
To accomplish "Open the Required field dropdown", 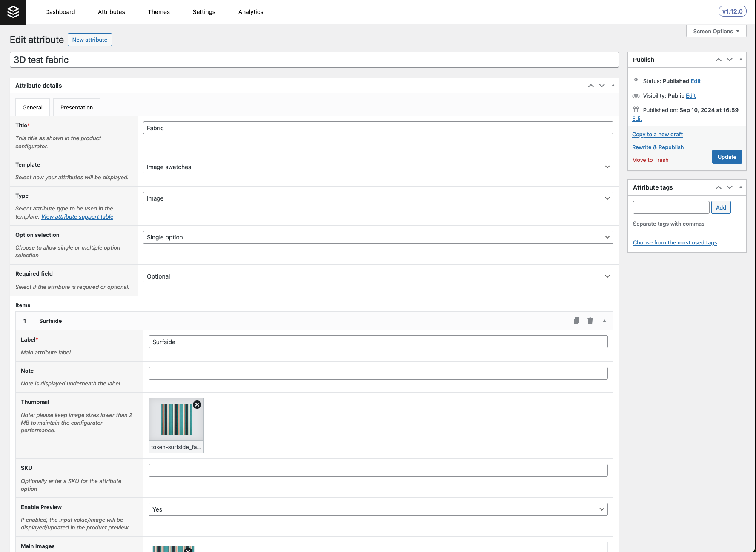I will click(x=378, y=276).
